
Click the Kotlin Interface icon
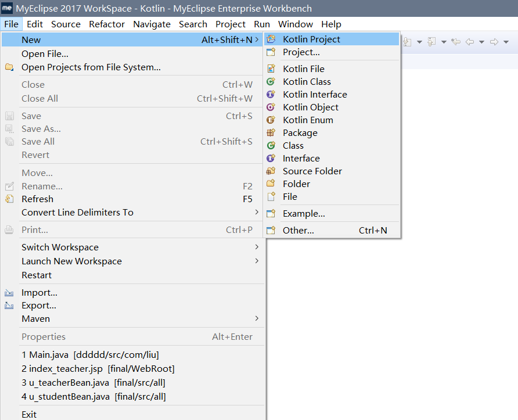tap(271, 94)
